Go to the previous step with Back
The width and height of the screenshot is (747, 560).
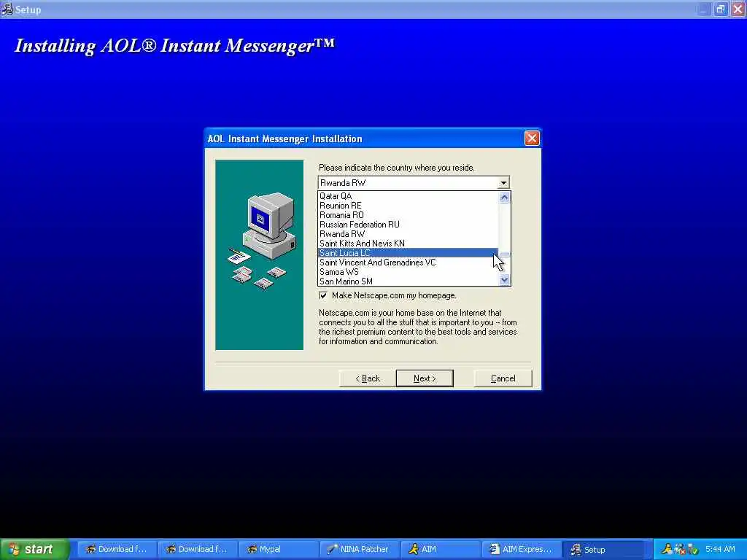[368, 378]
